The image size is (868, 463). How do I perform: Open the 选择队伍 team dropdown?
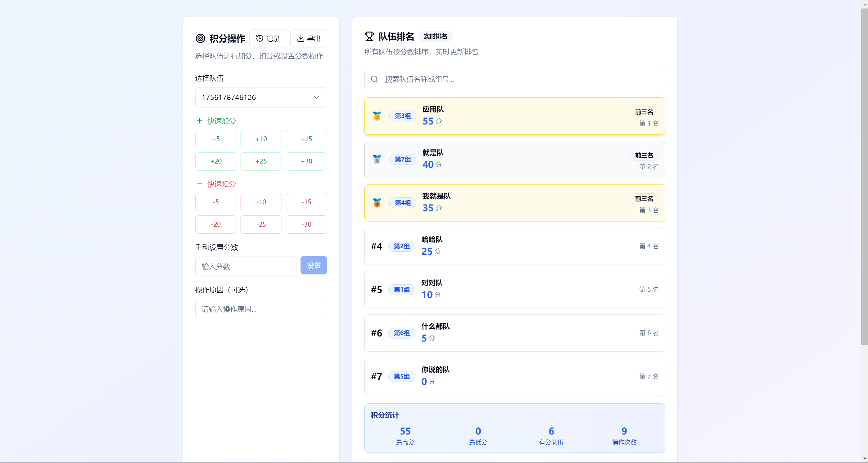point(254,97)
